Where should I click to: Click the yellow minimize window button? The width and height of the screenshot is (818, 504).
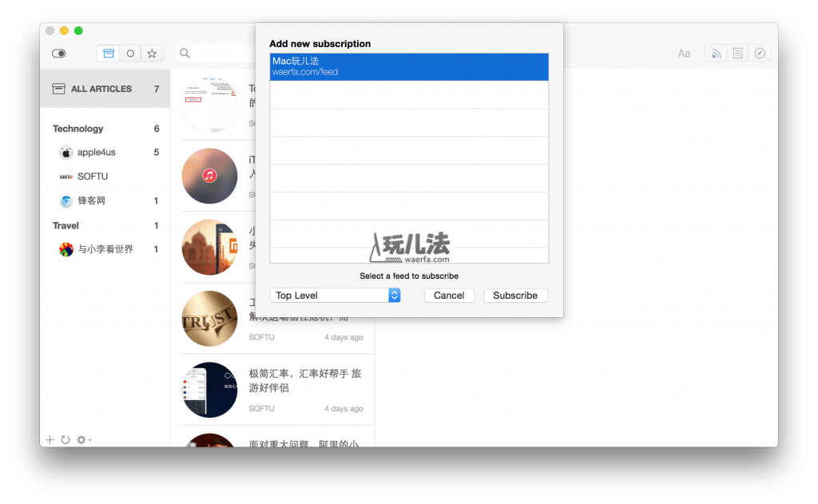coord(64,31)
